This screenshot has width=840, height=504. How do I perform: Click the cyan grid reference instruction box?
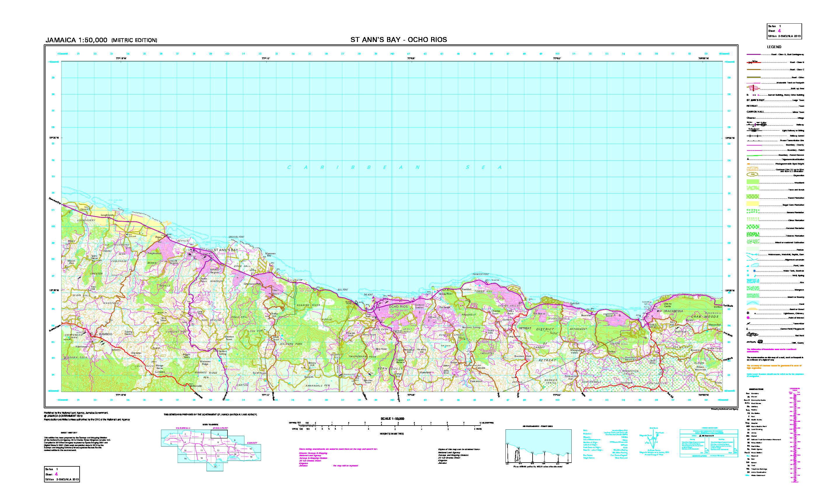[x=708, y=443]
